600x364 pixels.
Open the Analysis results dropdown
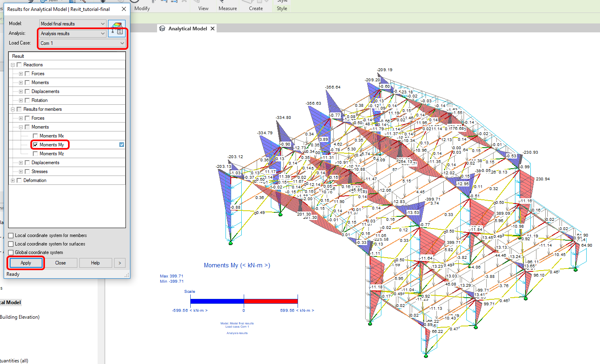point(72,34)
